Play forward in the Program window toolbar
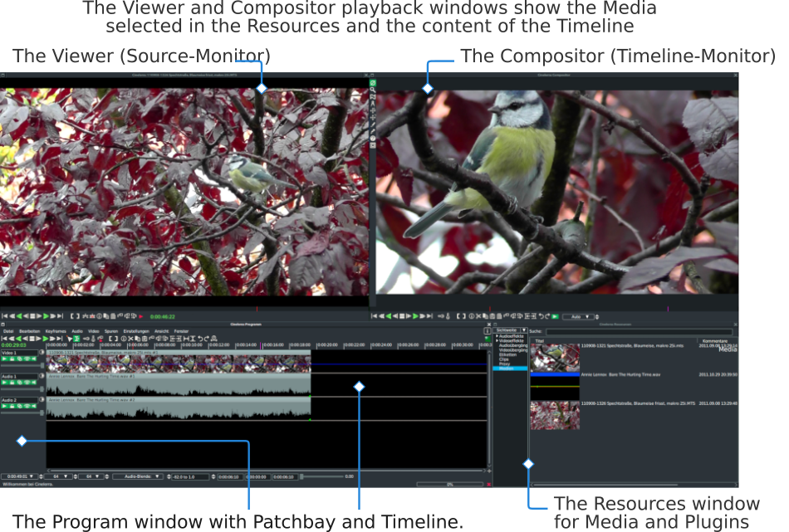789x532 pixels. [46, 339]
